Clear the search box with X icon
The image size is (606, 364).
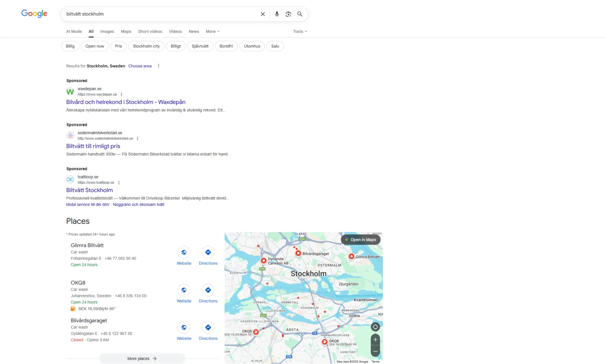(x=263, y=14)
